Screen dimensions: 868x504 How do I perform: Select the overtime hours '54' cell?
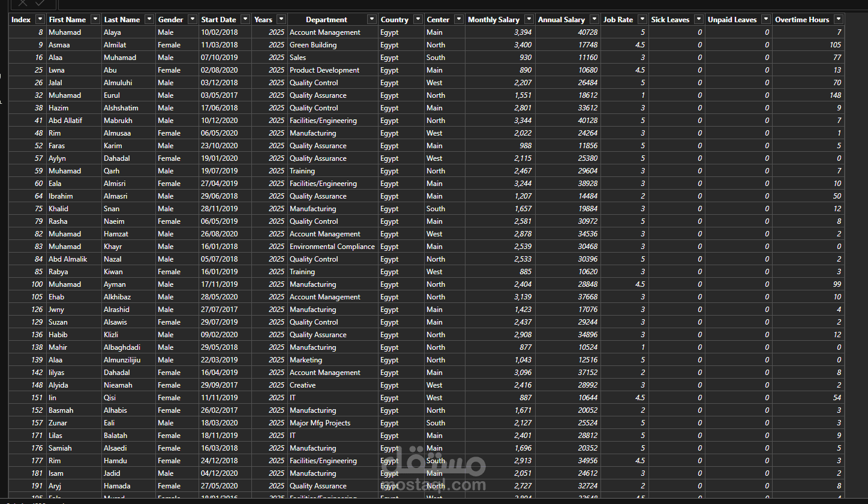[808, 398]
